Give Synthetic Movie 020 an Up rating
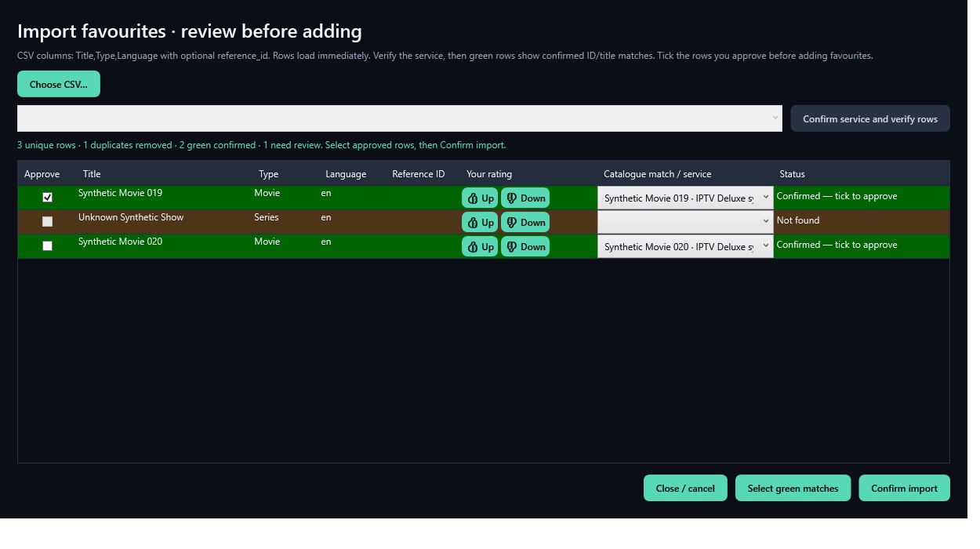 point(480,247)
